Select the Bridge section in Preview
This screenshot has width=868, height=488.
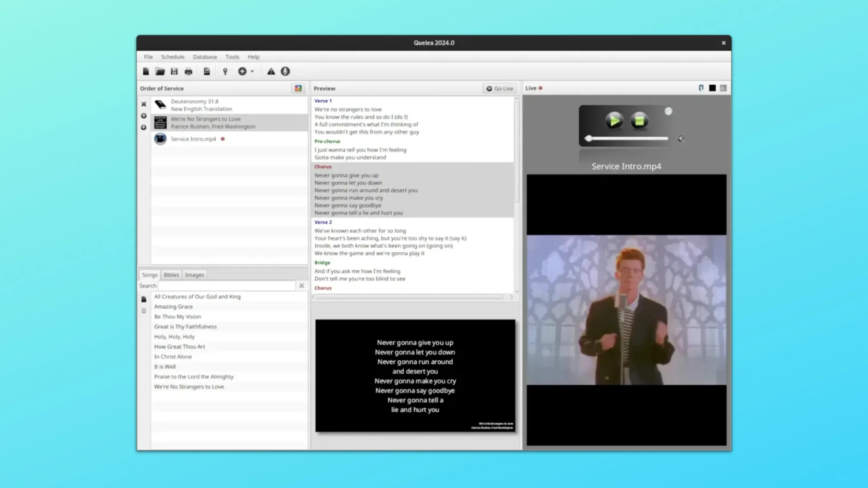pos(413,271)
